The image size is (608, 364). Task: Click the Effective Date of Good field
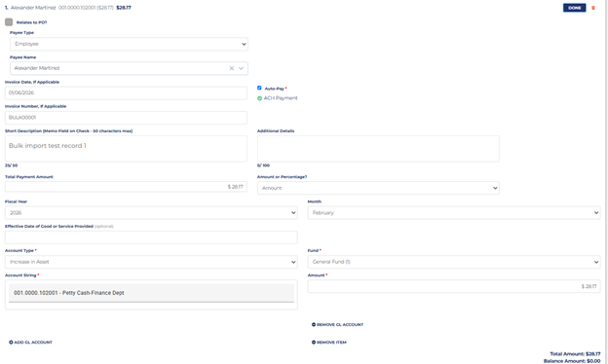pos(151,237)
